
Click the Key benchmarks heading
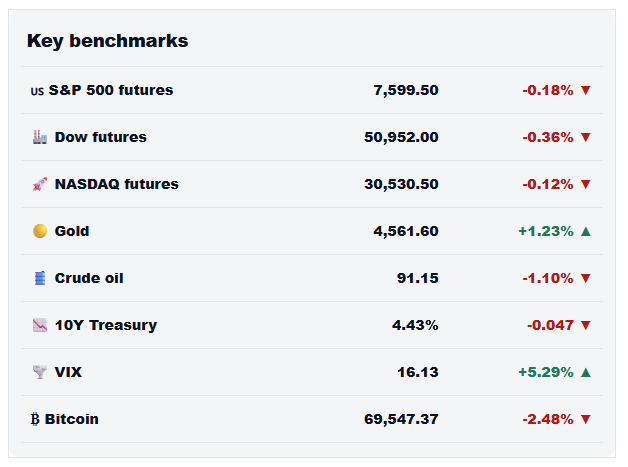[107, 41]
